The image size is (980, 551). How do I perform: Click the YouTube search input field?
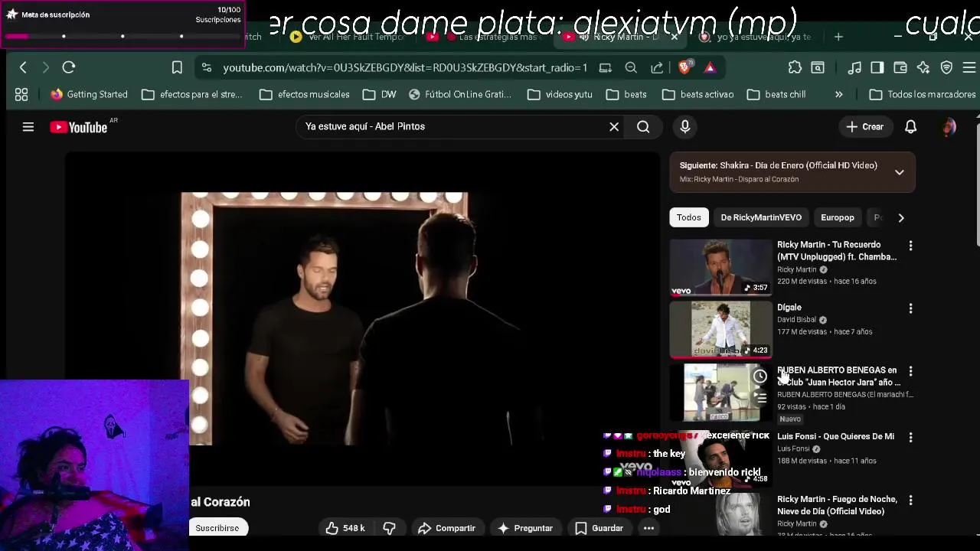(x=452, y=126)
